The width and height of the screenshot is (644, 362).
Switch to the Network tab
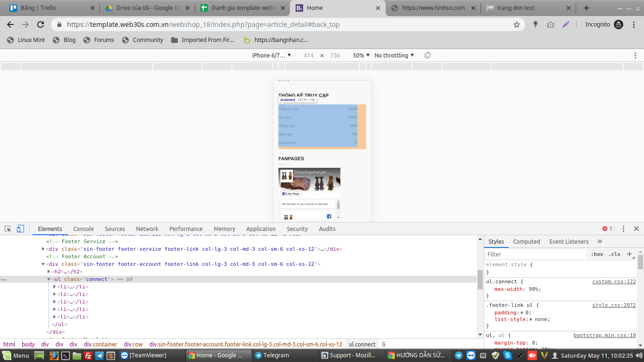click(x=147, y=229)
